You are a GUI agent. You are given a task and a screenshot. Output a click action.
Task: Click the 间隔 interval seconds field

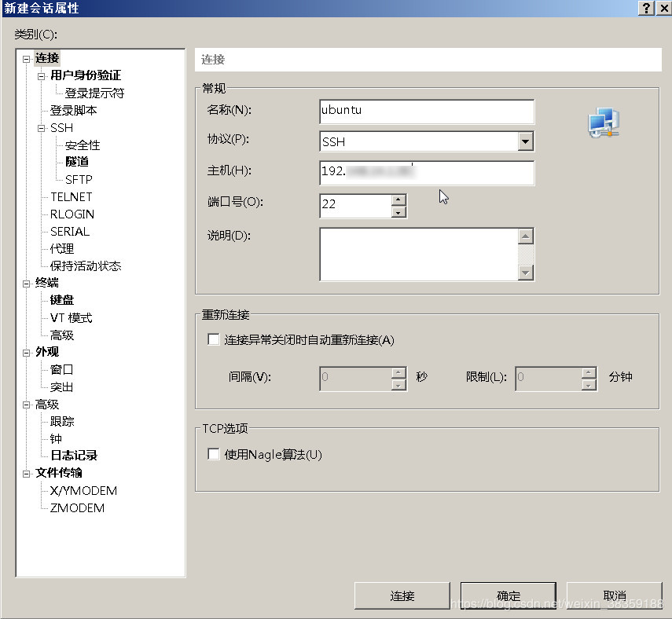(x=356, y=379)
